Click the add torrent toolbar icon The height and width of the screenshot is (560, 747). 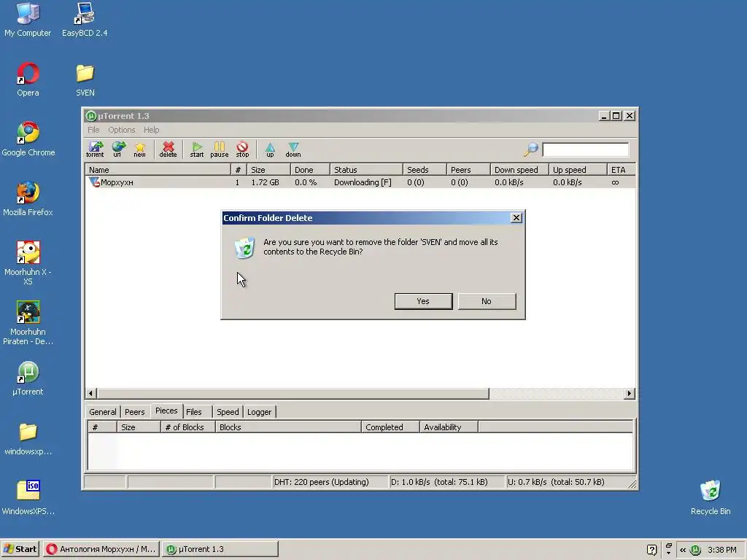pos(95,149)
